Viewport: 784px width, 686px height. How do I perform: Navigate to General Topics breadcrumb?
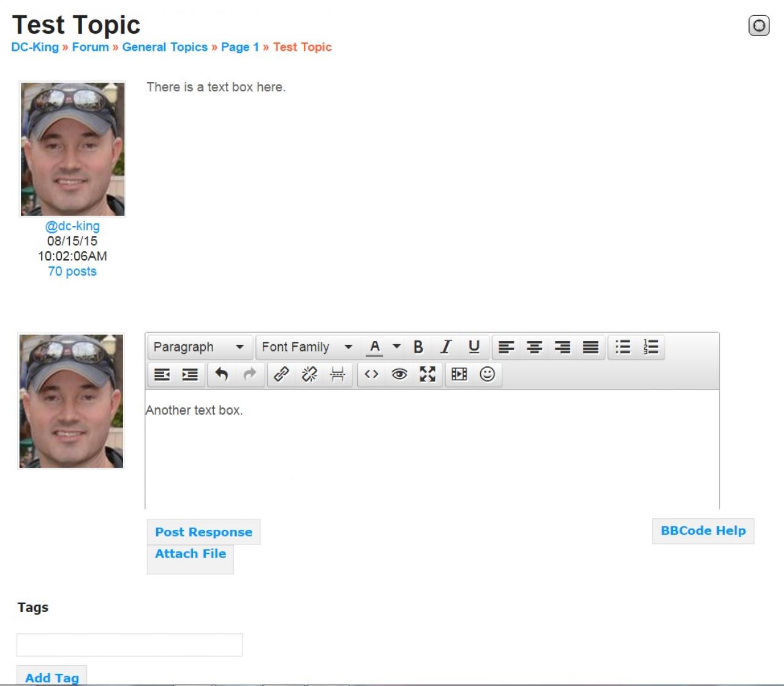coord(165,47)
